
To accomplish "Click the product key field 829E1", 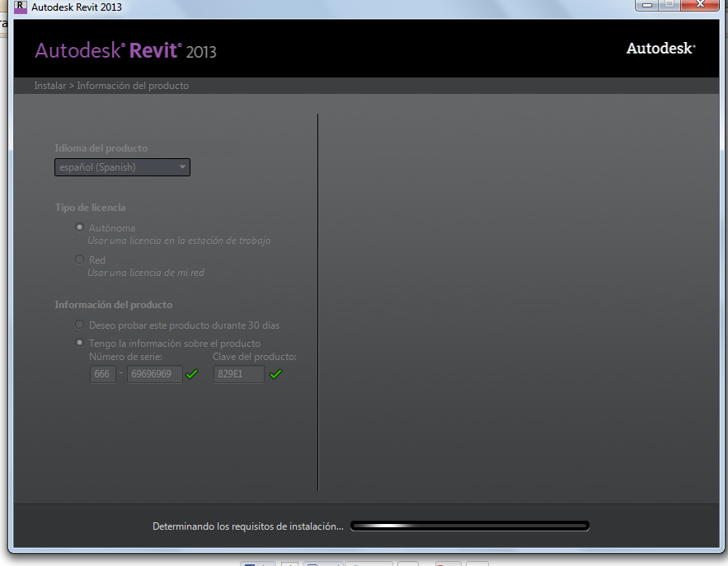I will (x=238, y=374).
